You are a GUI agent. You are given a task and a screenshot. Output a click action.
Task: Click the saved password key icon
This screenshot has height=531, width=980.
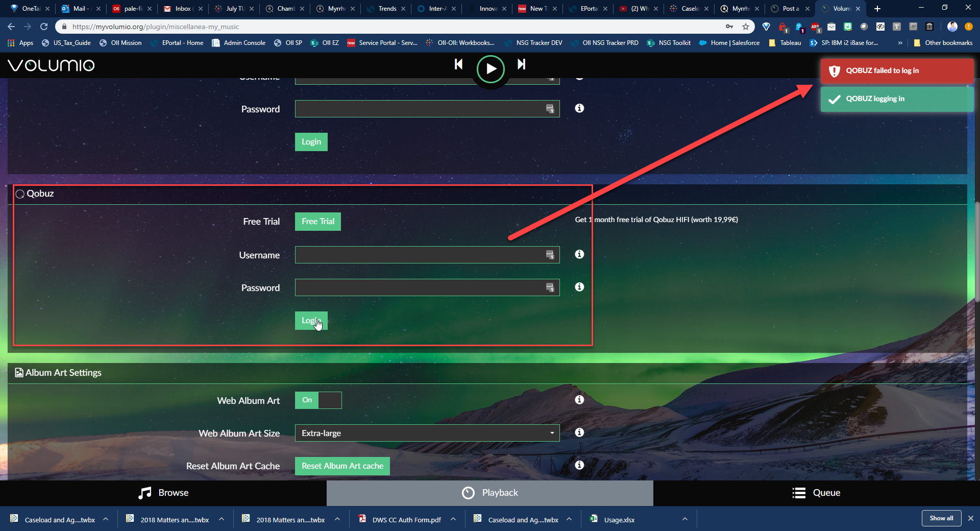pyautogui.click(x=729, y=27)
